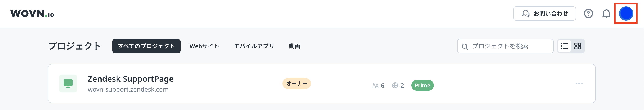Open the Zendesk SupportPage project

(130, 79)
